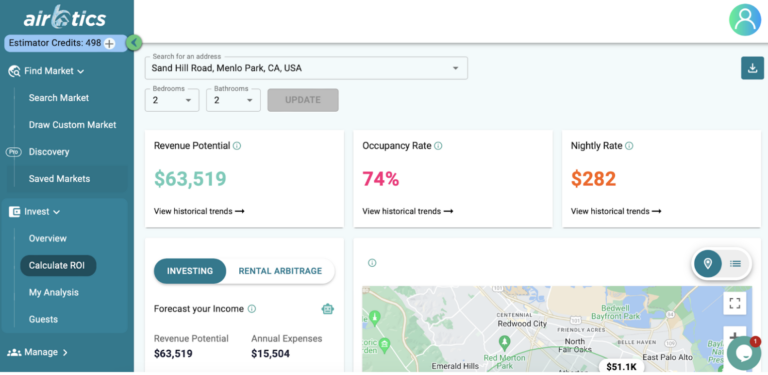Show info for Nightly Rate card
Image resolution: width=768 pixels, height=375 pixels.
point(629,146)
